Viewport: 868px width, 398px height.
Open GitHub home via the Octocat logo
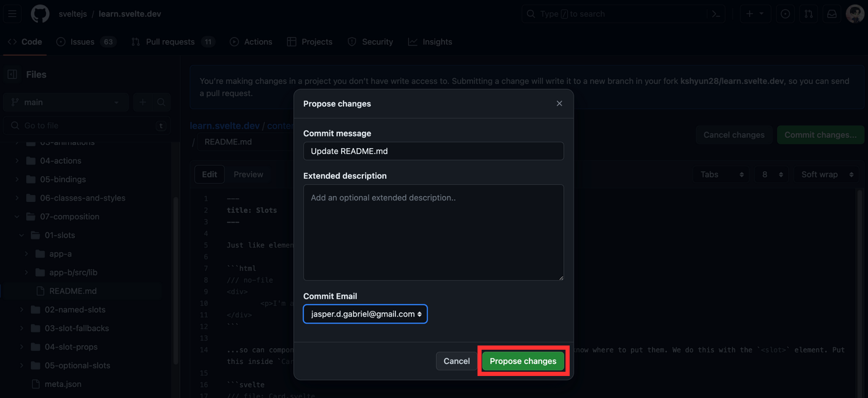pos(40,14)
